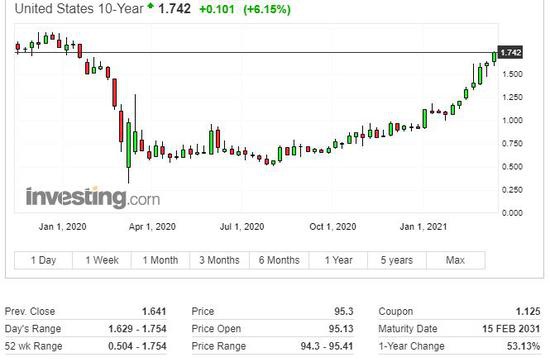Click the current yield value 1.742 in header

click(x=174, y=9)
